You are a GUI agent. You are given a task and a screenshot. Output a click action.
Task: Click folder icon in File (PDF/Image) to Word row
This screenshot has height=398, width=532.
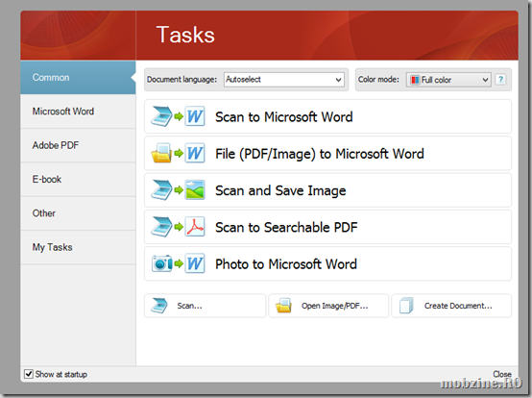click(162, 153)
